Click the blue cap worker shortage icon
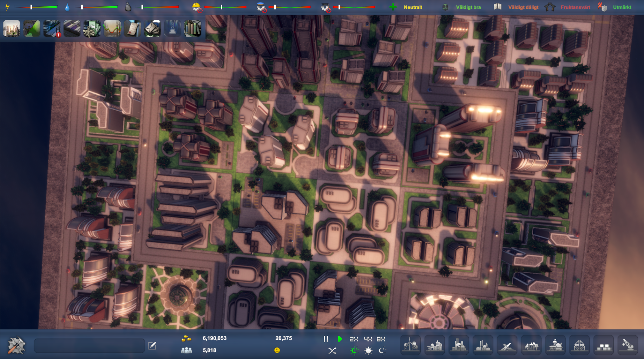The image size is (644, 359). click(x=261, y=7)
